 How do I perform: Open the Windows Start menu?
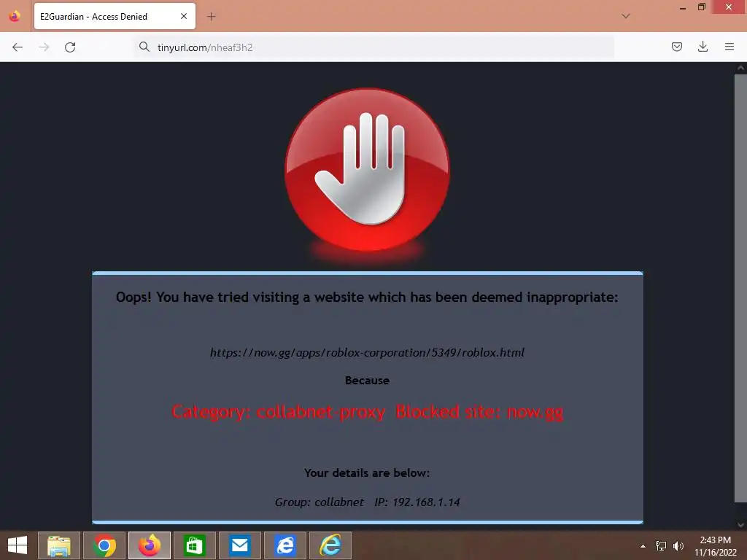coord(18,545)
